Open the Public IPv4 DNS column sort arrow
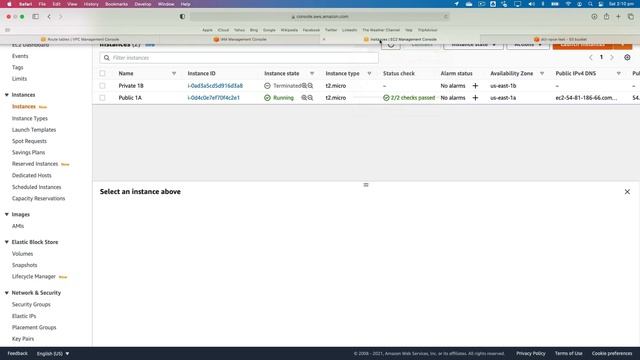The width and height of the screenshot is (640, 360). pyautogui.click(x=619, y=73)
